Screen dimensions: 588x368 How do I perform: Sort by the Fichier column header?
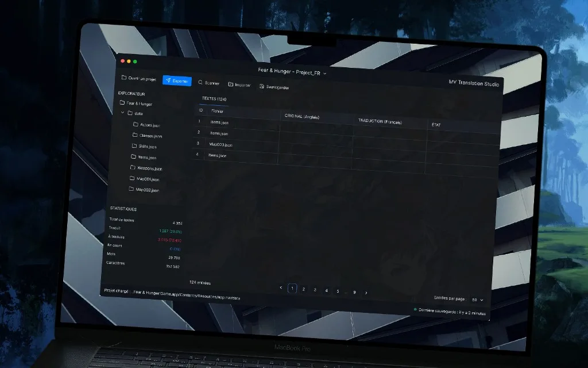(x=217, y=111)
